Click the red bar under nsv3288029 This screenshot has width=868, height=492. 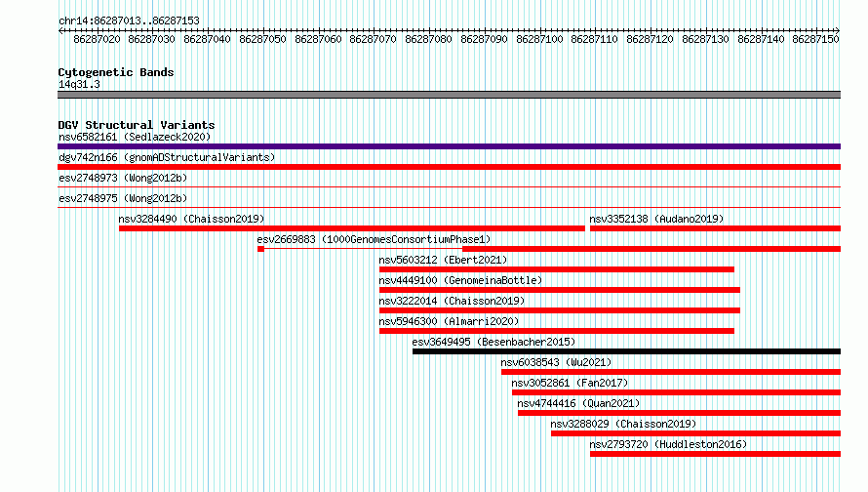[x=695, y=433]
